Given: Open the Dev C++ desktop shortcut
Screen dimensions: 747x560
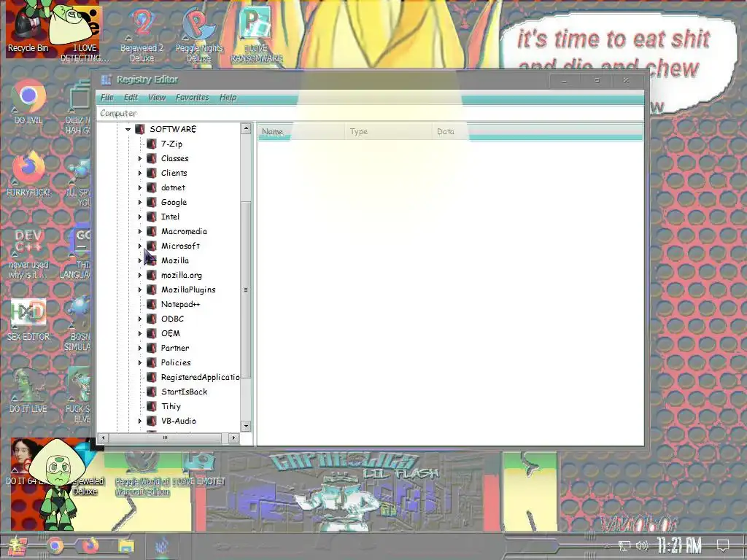Looking at the screenshot, I should 28,252.
